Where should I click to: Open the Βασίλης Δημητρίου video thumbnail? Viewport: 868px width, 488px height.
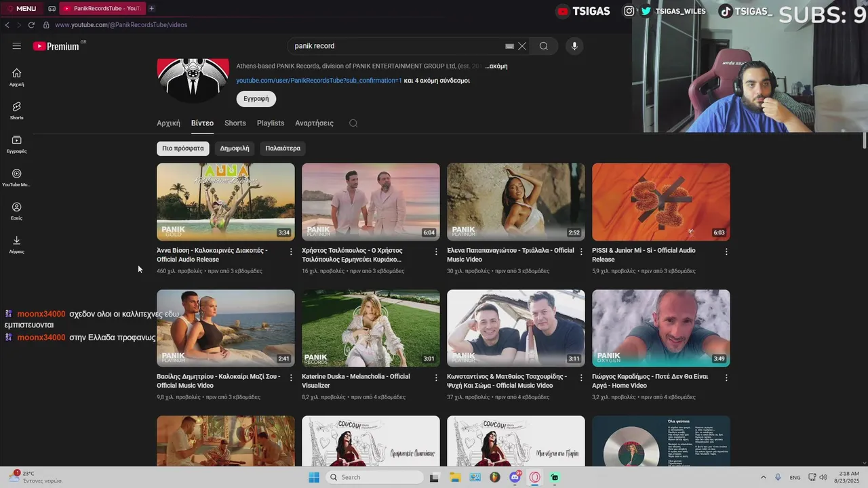pyautogui.click(x=226, y=329)
